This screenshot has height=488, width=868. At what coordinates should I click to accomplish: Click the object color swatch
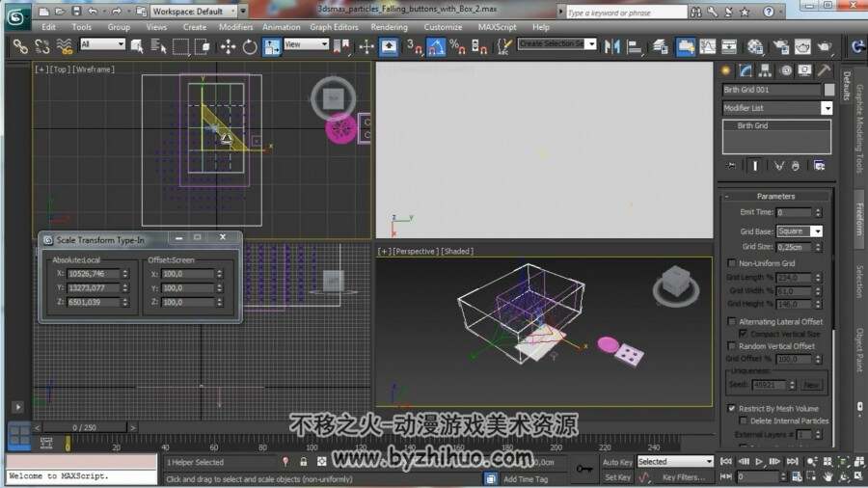click(828, 90)
